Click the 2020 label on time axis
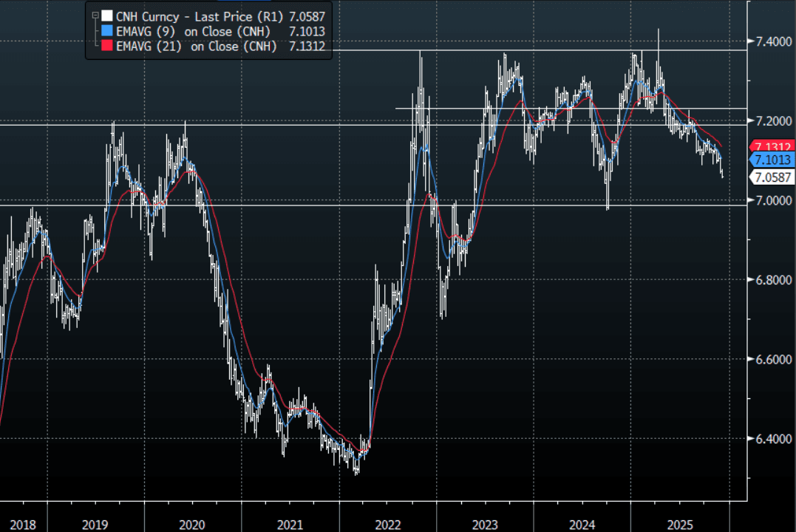 pos(191,525)
